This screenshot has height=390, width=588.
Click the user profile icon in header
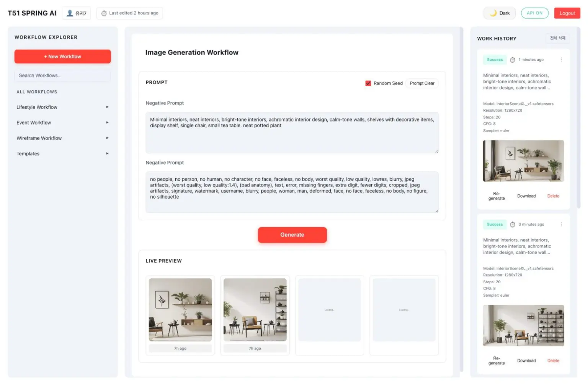70,13
